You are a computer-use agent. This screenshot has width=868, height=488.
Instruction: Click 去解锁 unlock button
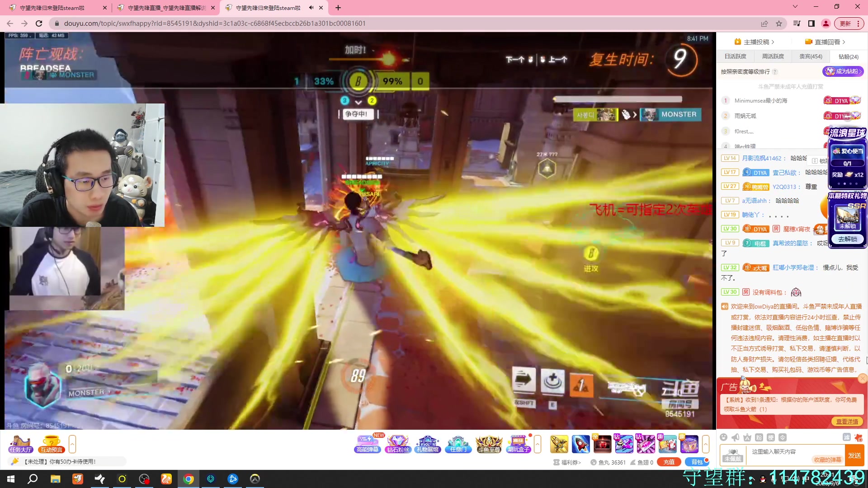pyautogui.click(x=848, y=239)
